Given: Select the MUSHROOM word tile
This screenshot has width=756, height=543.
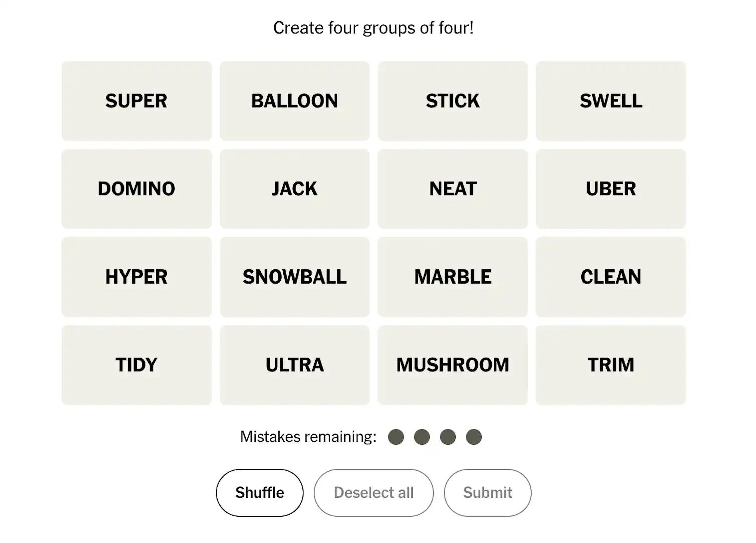Looking at the screenshot, I should 453,365.
